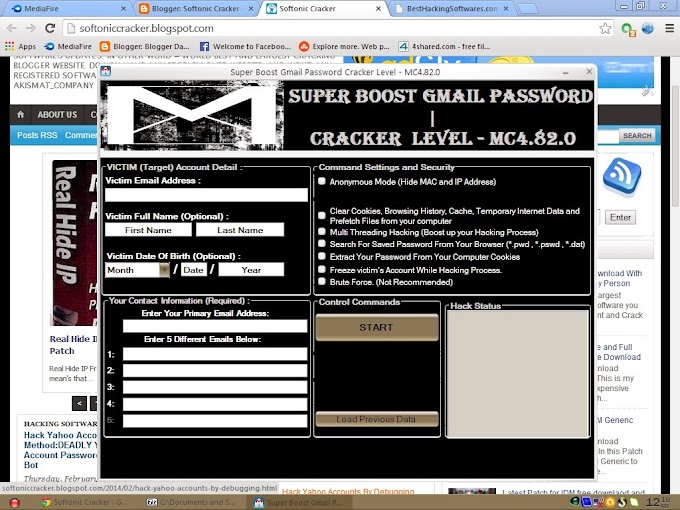The width and height of the screenshot is (680, 510).
Task: Open the Hack Yahoo Account post link
Action: pos(61,450)
